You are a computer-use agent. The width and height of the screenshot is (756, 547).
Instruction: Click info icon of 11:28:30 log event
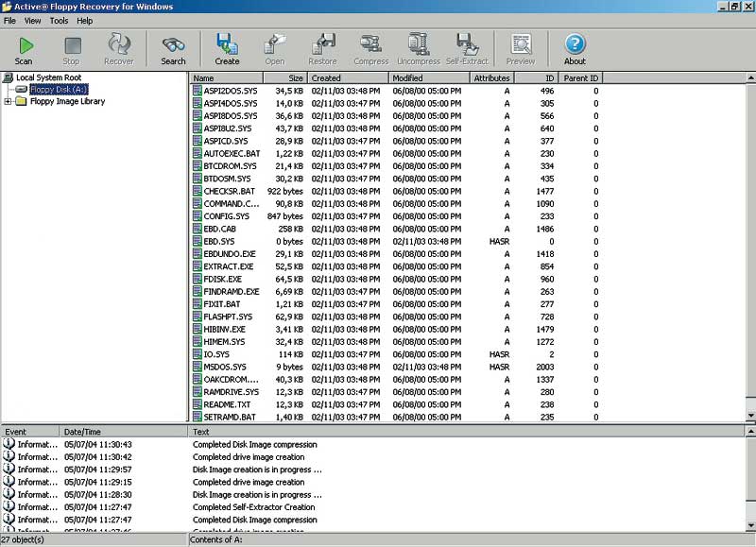pyautogui.click(x=9, y=494)
